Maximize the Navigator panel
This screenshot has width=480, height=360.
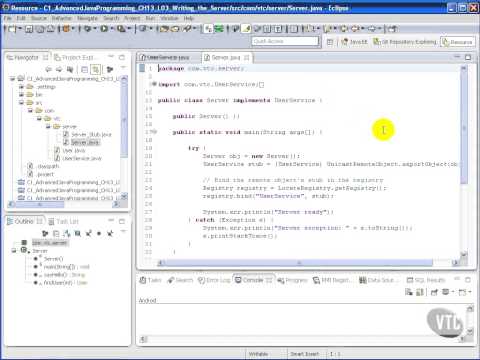point(122,57)
